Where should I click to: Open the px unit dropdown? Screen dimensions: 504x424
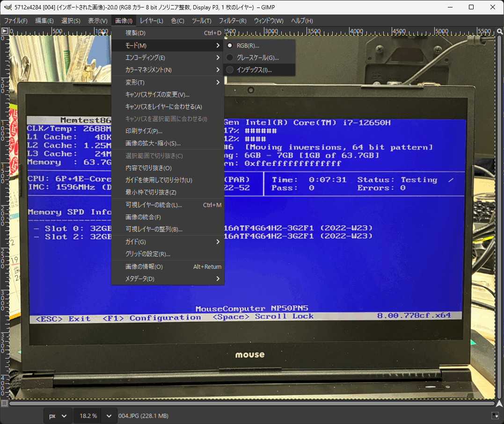coord(58,416)
